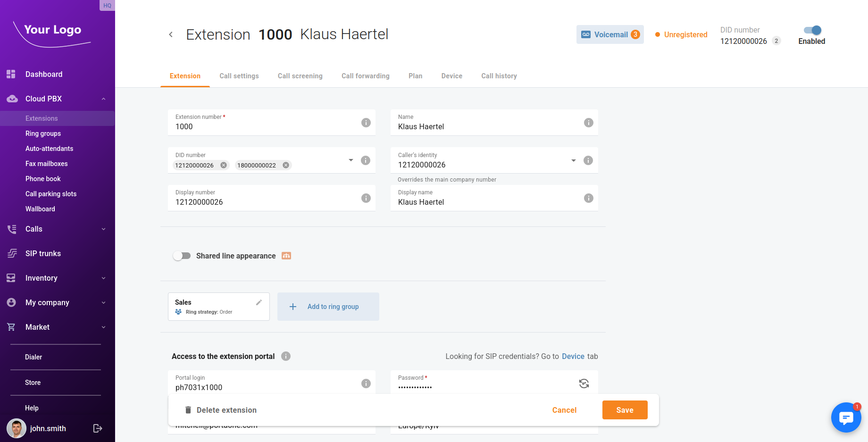Switch to the Call forwarding tab
This screenshot has width=868, height=442.
365,76
